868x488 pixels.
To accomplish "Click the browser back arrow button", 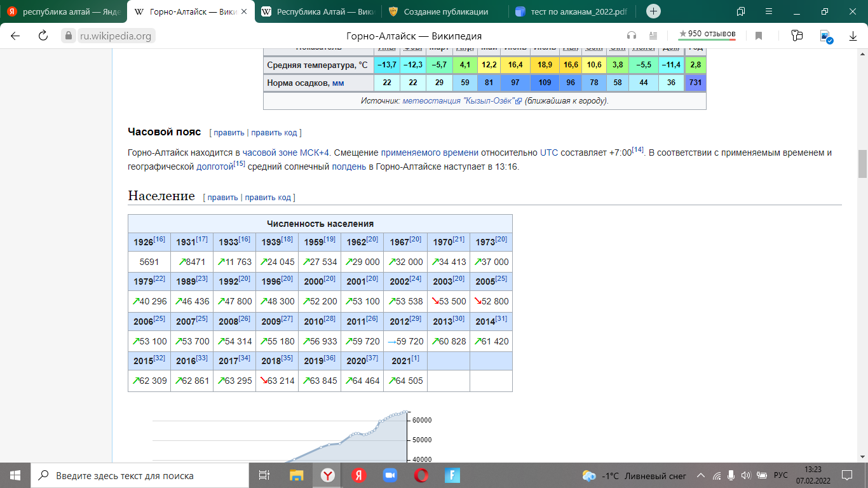I will click(15, 36).
